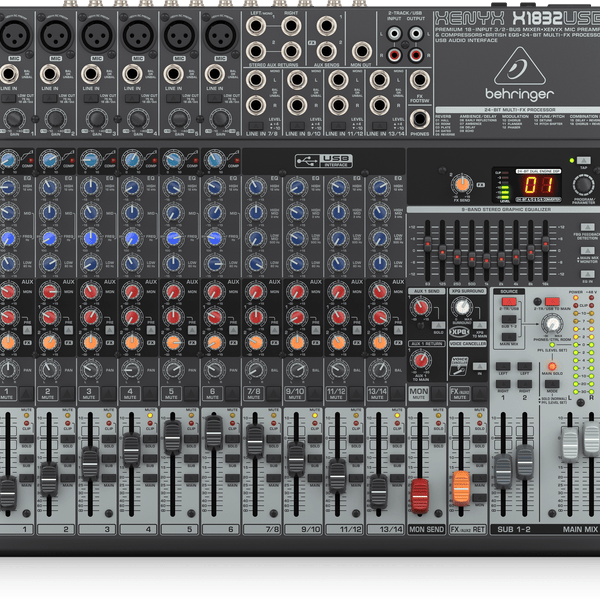
Task: Select the channel 2 XLR mic input
Action: [x=56, y=35]
